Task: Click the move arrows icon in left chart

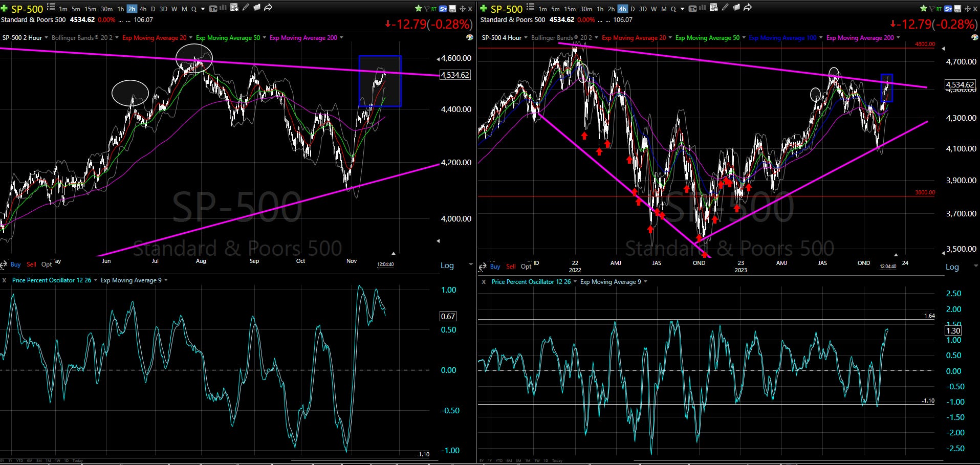Action: [462, 9]
